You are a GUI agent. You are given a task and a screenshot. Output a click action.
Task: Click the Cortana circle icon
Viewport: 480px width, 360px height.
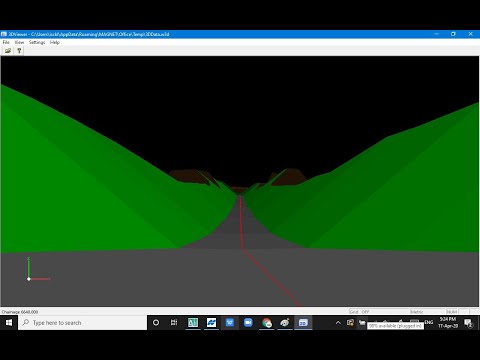(x=156, y=323)
